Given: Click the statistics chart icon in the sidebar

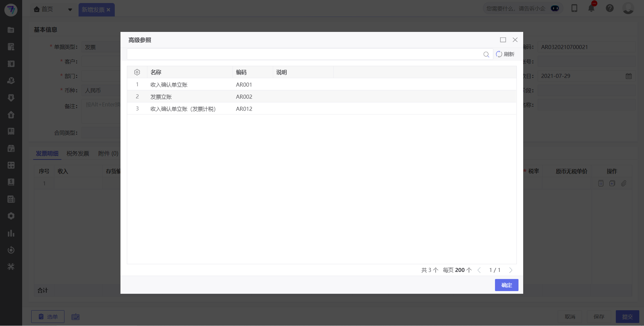Looking at the screenshot, I should [x=11, y=233].
